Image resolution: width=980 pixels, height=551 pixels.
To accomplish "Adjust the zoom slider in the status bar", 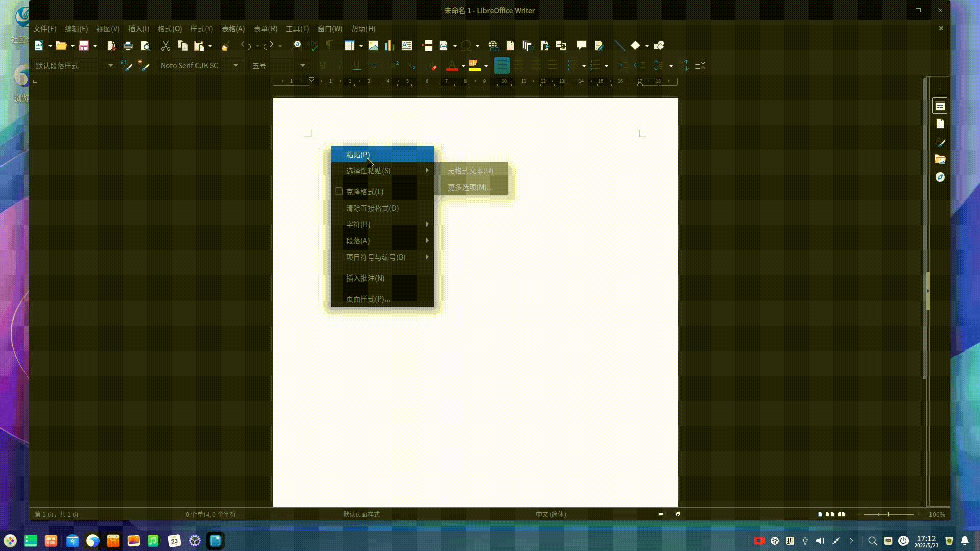I will coord(888,514).
